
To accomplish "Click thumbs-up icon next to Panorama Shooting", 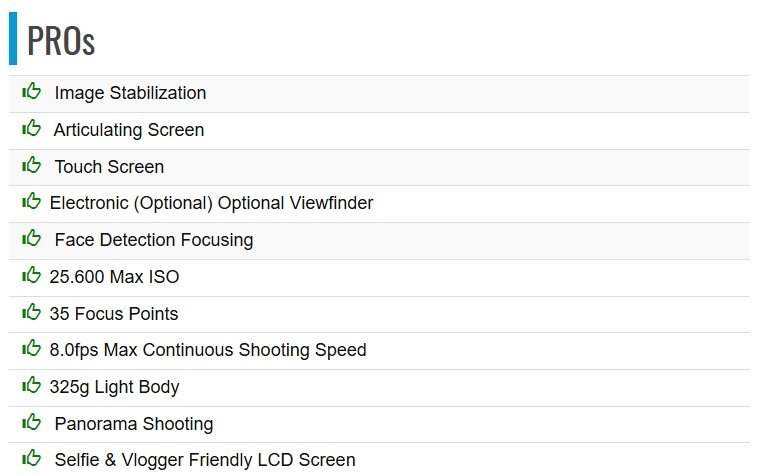I will click(x=32, y=422).
